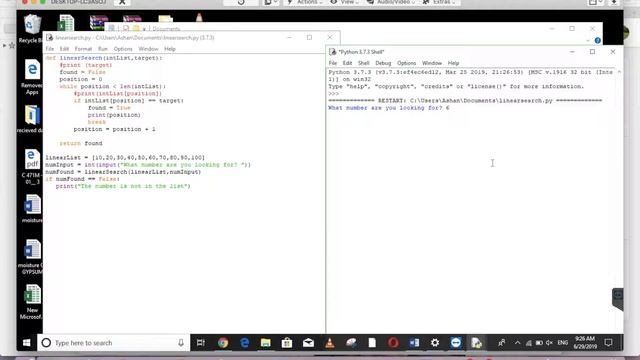This screenshot has height=360, width=640.
Task: Maximize the Python 3.7.3 Shell window
Action: [592, 52]
